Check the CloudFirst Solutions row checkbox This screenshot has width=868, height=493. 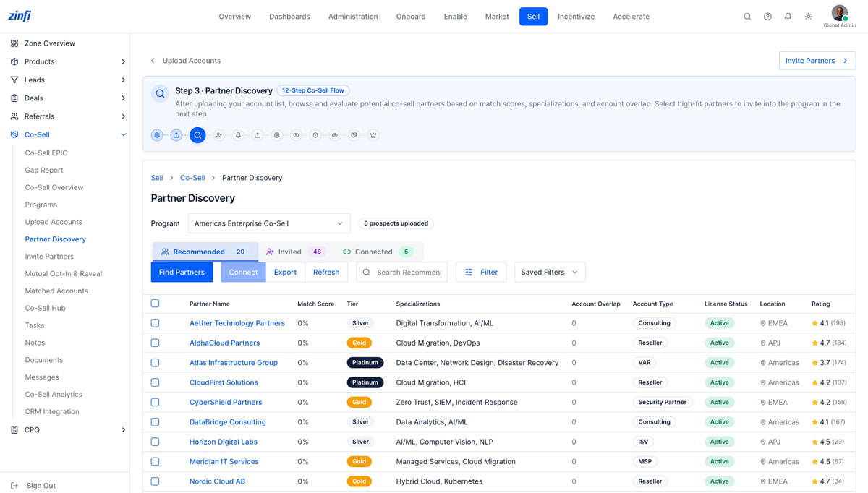click(155, 382)
